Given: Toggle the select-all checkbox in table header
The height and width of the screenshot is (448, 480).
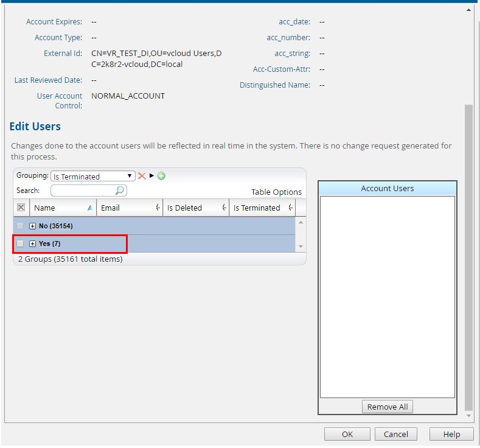Looking at the screenshot, I should pyautogui.click(x=21, y=208).
